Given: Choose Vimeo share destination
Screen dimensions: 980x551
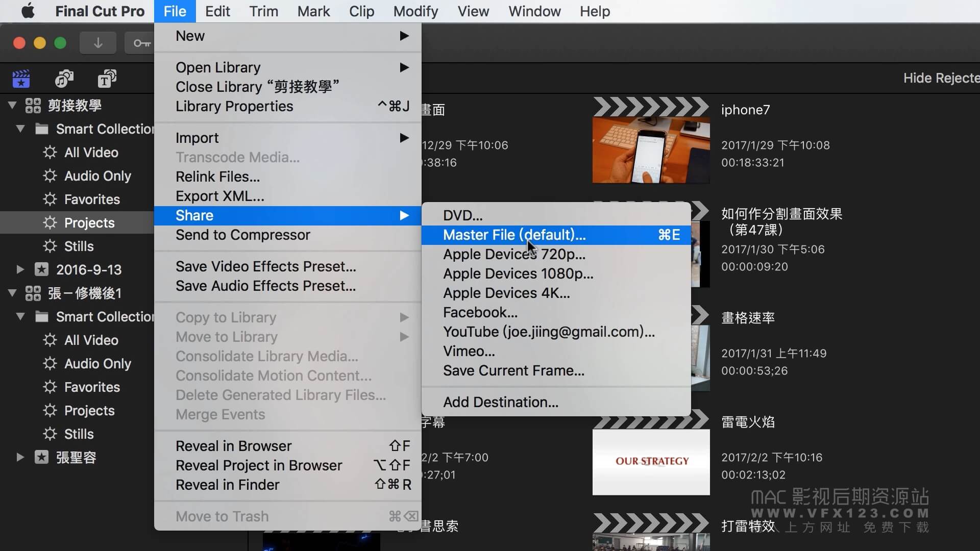Looking at the screenshot, I should pyautogui.click(x=556, y=351).
